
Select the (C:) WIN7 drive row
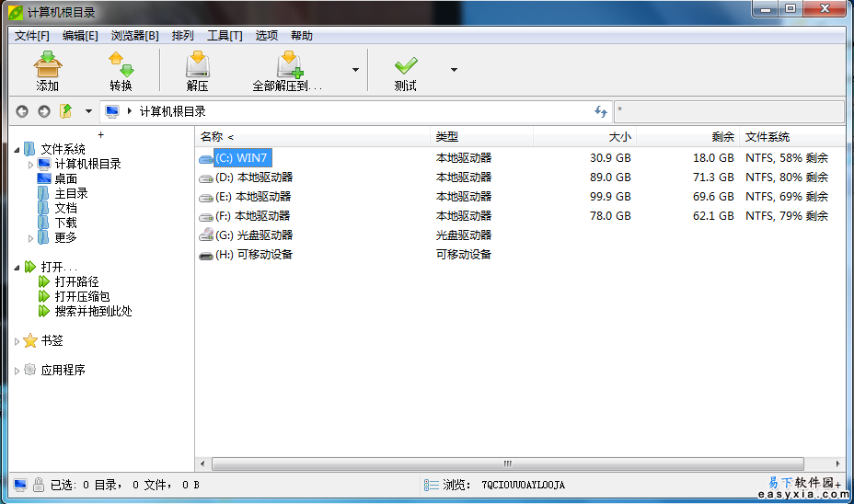pos(520,158)
